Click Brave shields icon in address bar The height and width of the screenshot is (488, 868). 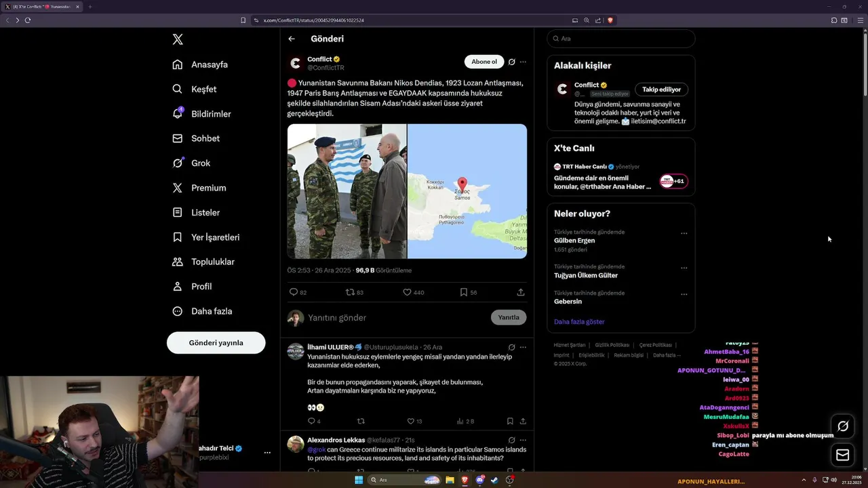(610, 20)
